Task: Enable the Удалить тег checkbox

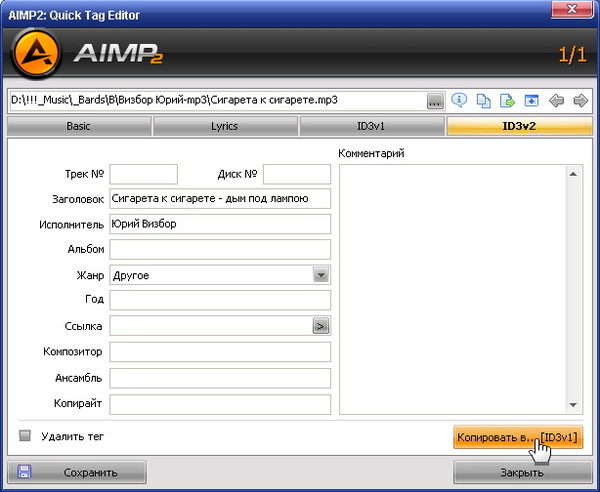Action: coord(25,436)
